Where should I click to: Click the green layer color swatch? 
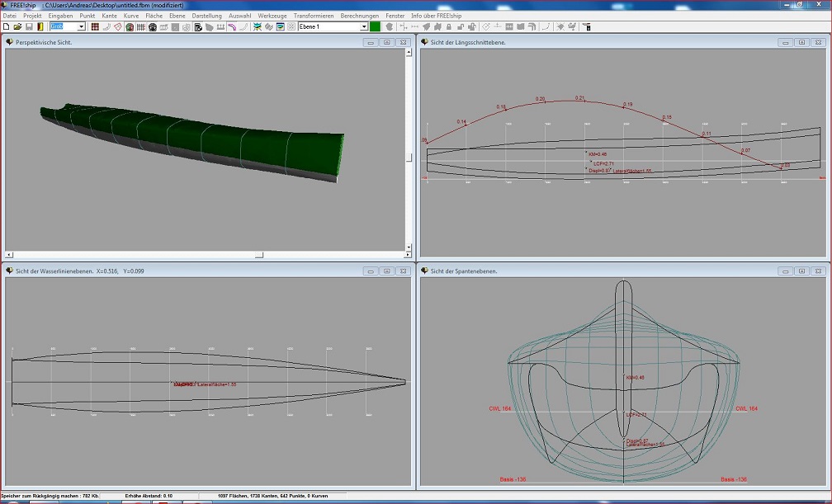click(x=375, y=26)
